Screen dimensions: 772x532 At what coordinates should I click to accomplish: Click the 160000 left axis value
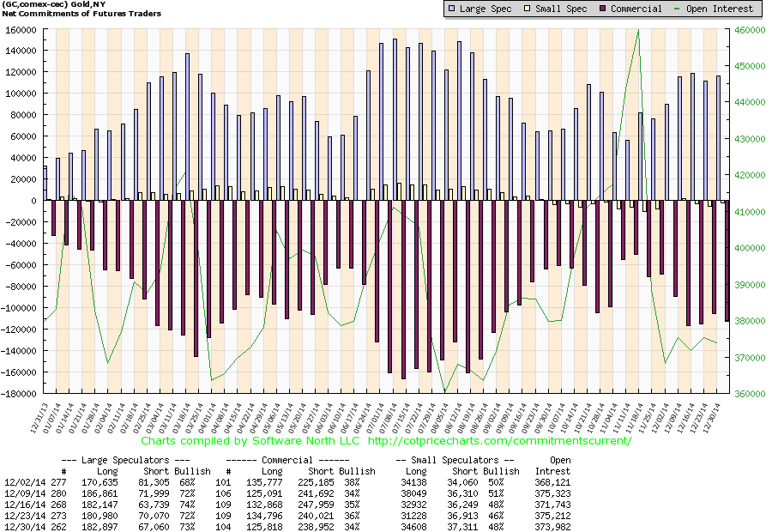coord(21,30)
